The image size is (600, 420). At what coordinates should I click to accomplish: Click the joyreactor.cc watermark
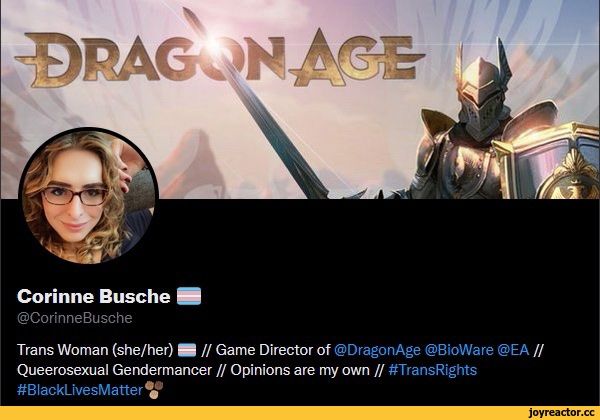(x=561, y=413)
